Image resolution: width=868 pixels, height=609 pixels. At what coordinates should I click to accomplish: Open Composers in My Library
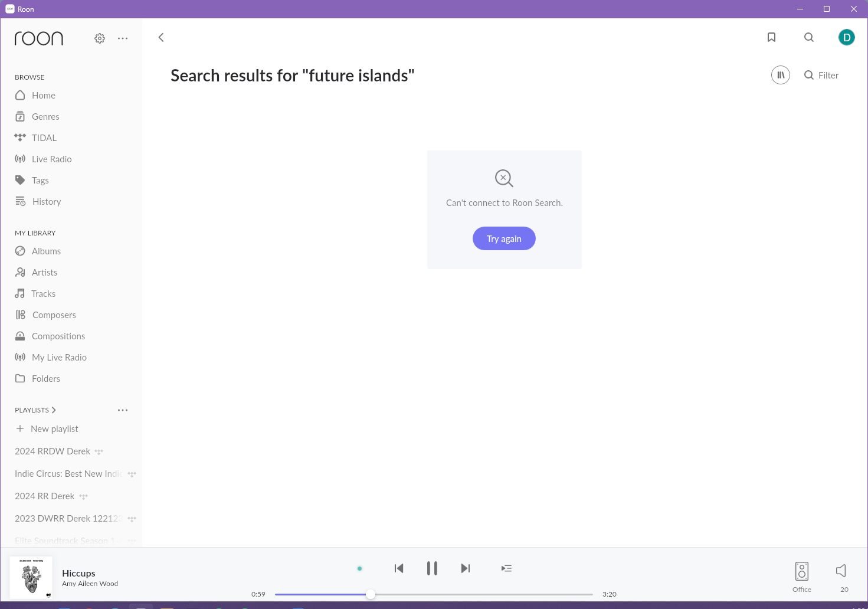45,315
